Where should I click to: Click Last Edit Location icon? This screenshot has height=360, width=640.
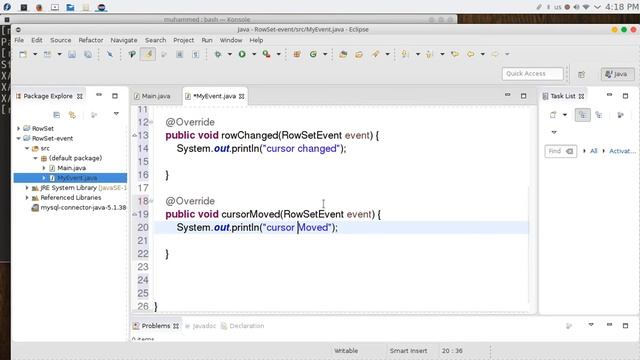455,54
